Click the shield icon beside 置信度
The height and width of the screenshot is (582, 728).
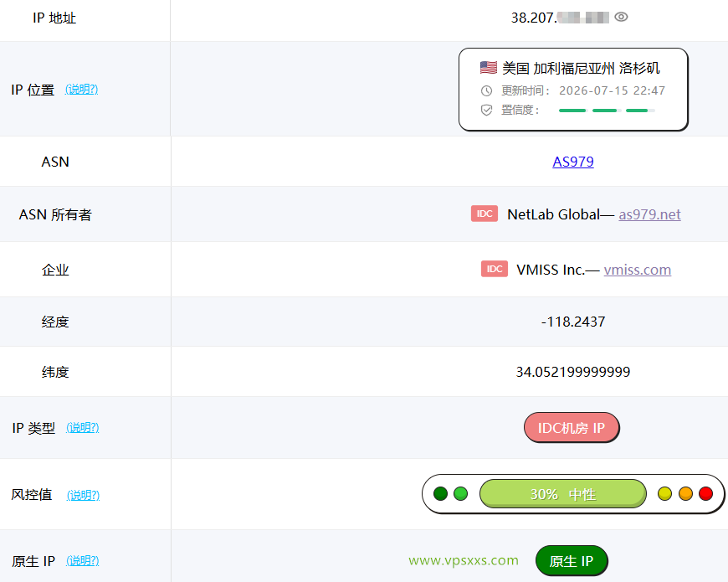click(x=486, y=110)
